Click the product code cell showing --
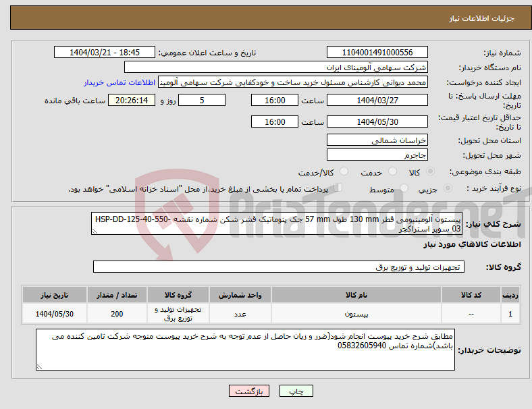532x409 pixels. coord(471,314)
